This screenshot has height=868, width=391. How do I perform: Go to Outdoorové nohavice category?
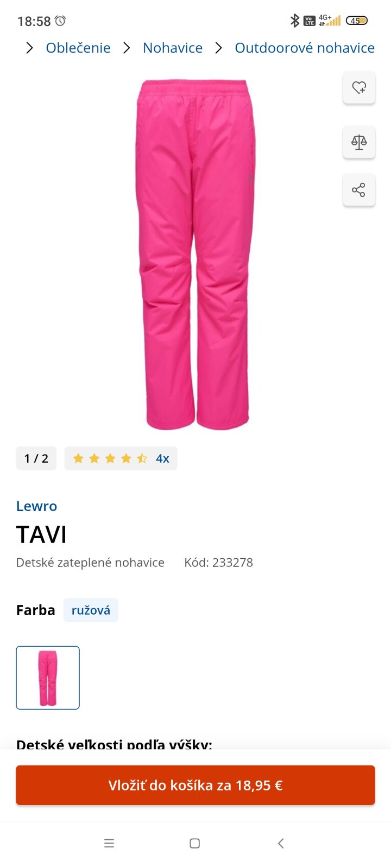click(x=305, y=48)
